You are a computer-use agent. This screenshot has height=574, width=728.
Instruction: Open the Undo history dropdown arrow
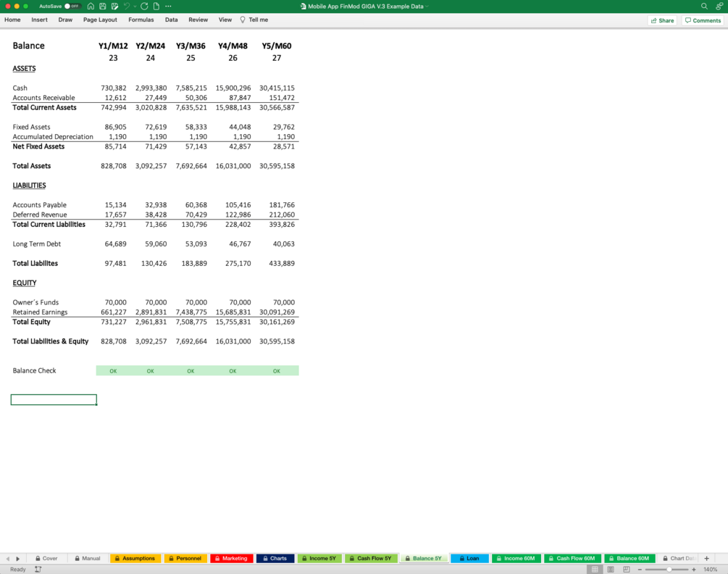135,7
